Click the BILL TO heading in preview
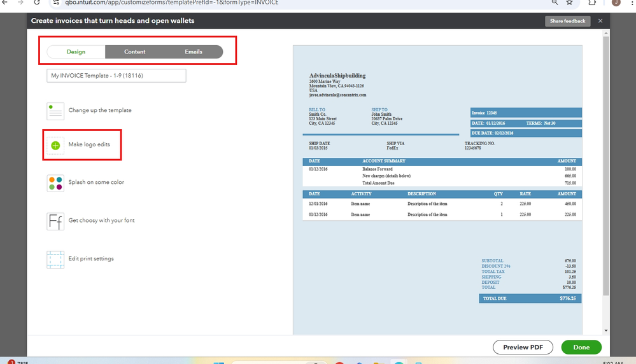The height and width of the screenshot is (364, 636). pyautogui.click(x=317, y=109)
